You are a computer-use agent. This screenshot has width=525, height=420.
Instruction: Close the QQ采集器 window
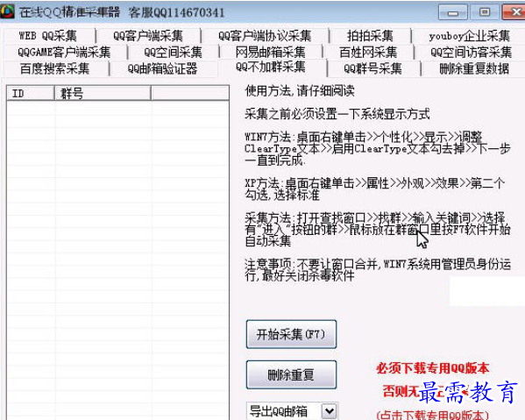click(x=514, y=12)
